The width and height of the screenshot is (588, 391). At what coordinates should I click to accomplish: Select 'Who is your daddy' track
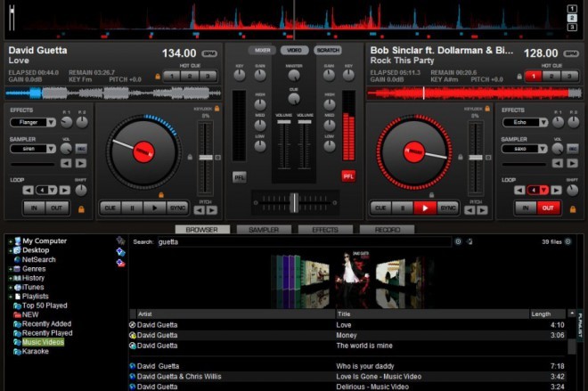tap(347, 366)
